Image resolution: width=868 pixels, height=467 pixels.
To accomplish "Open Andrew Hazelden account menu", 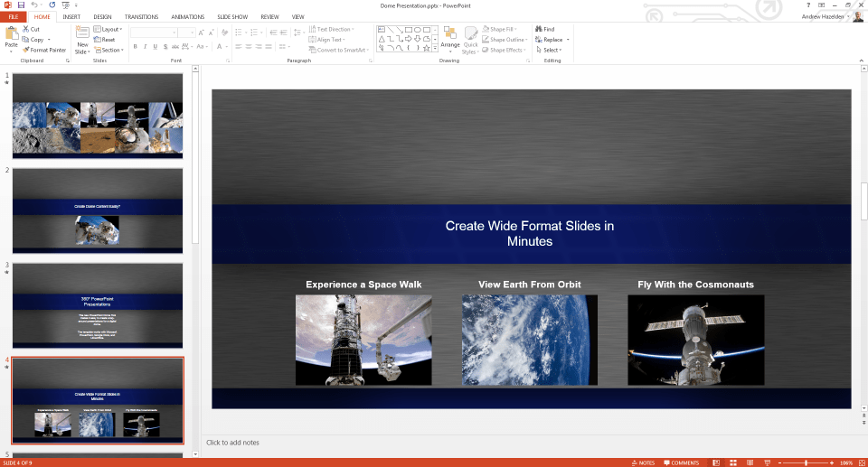I will [x=826, y=16].
